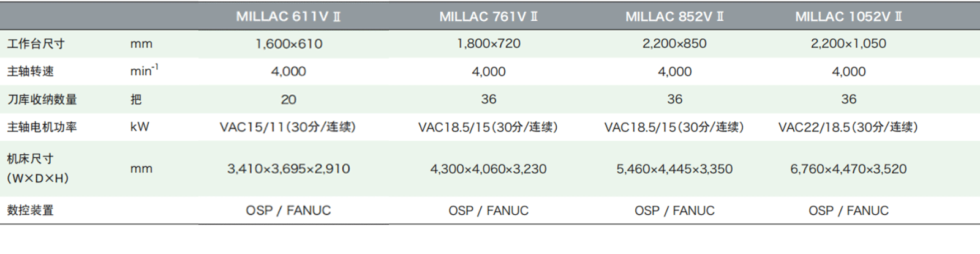Select the 工作台尺寸 row label
The image size is (980, 254).
tap(36, 44)
